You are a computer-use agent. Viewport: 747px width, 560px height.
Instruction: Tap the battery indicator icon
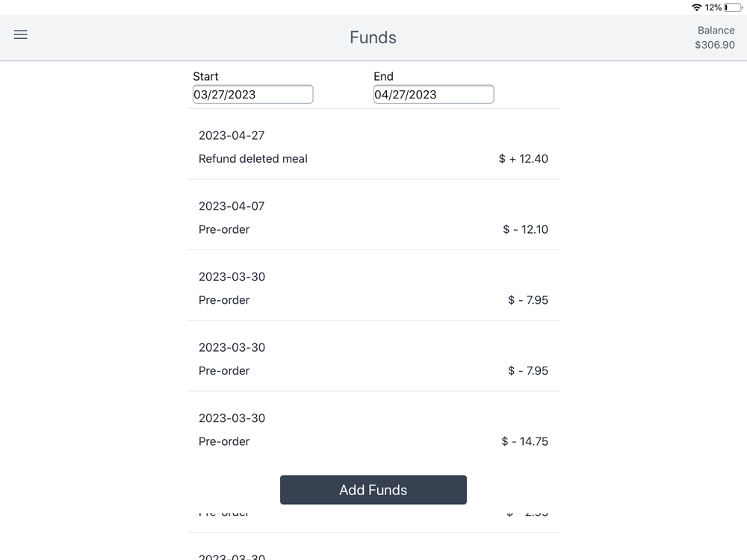[733, 7]
